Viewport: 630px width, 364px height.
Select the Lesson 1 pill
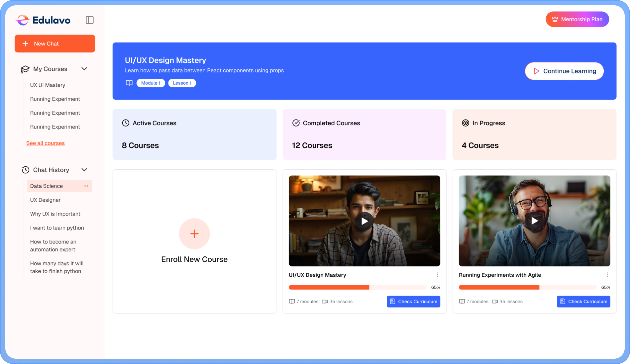click(182, 83)
